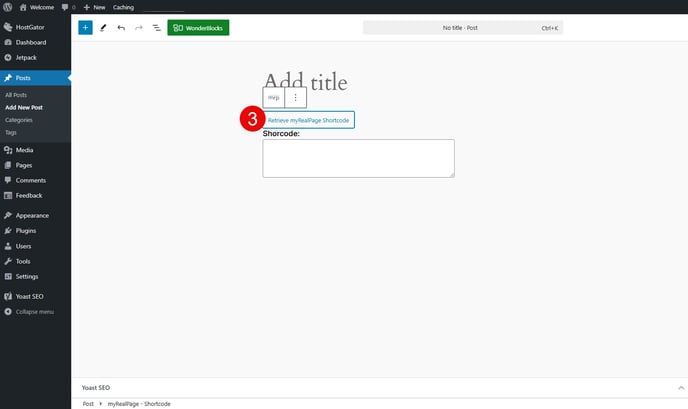Select the Posts sidebar item
The width and height of the screenshot is (688, 409).
point(35,78)
